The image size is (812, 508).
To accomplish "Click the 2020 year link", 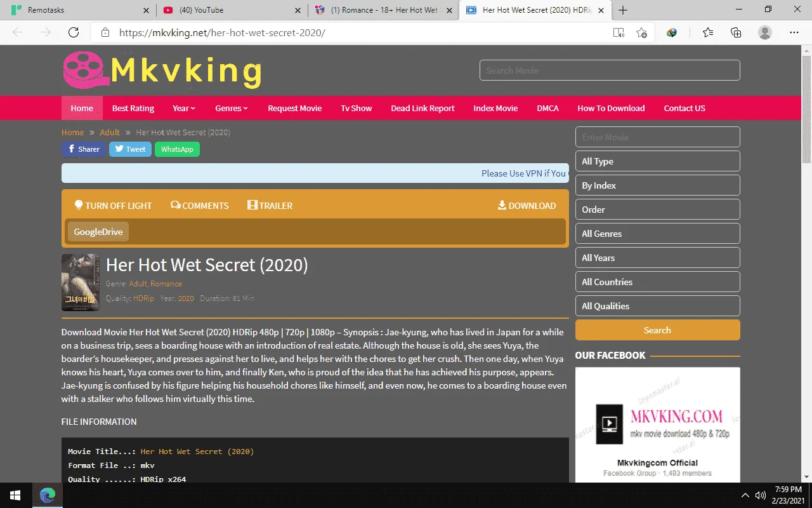I will (x=186, y=298).
